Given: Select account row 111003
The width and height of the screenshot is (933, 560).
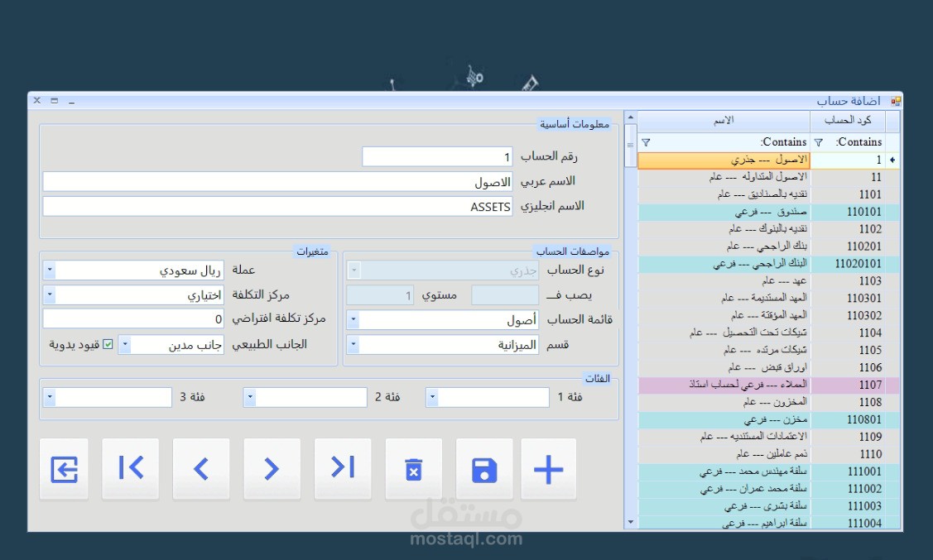Looking at the screenshot, I should [767, 506].
